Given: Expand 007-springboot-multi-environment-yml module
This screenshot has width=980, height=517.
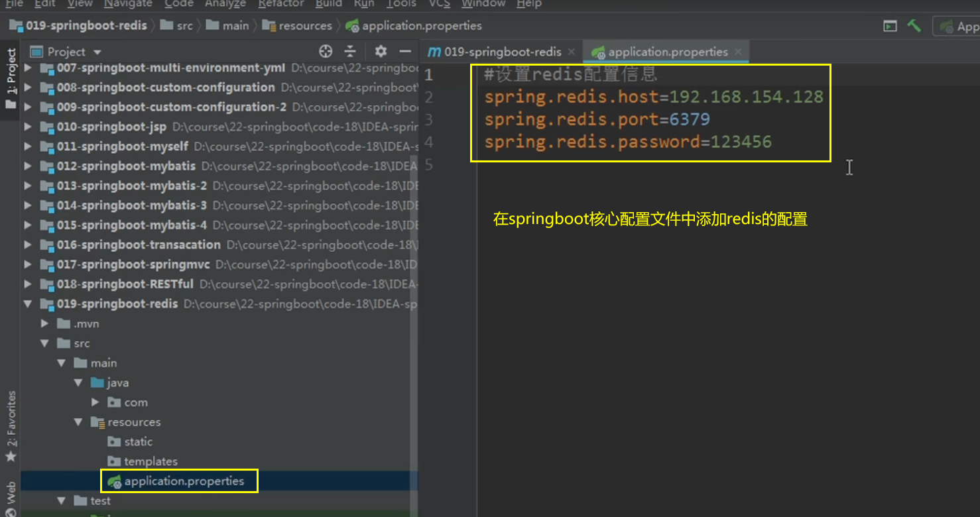Looking at the screenshot, I should pos(28,68).
